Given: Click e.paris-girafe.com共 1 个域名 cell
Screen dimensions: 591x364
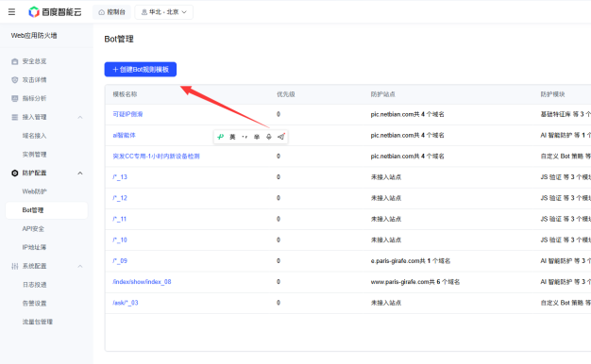Looking at the screenshot, I should click(x=411, y=261).
